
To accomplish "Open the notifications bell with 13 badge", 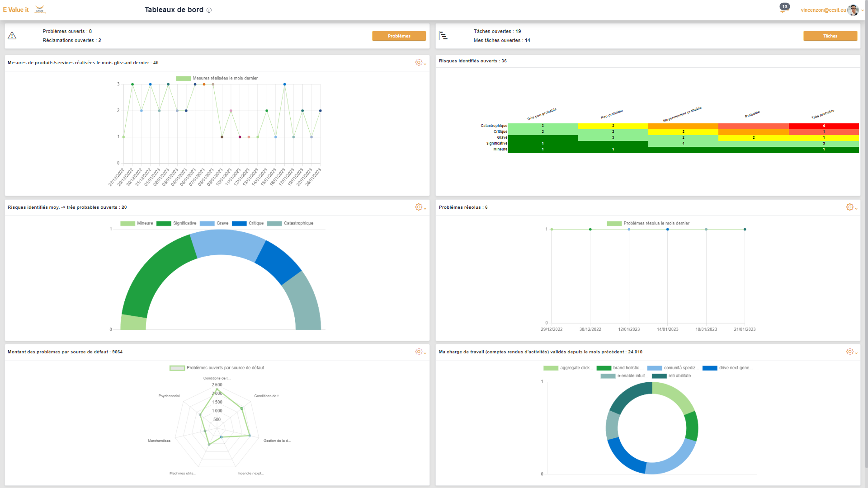I will point(783,9).
